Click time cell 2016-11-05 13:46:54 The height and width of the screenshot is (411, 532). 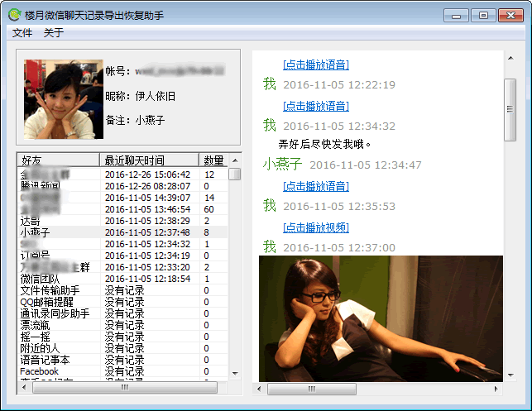point(147,209)
